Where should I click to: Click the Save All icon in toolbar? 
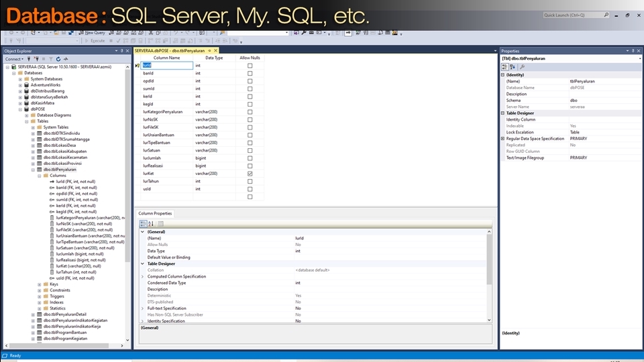(x=70, y=32)
